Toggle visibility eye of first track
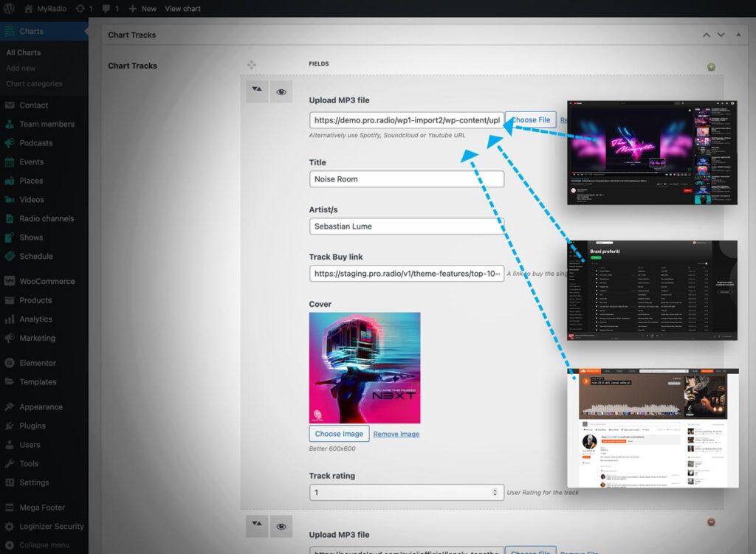Image resolution: width=756 pixels, height=554 pixels. point(281,91)
